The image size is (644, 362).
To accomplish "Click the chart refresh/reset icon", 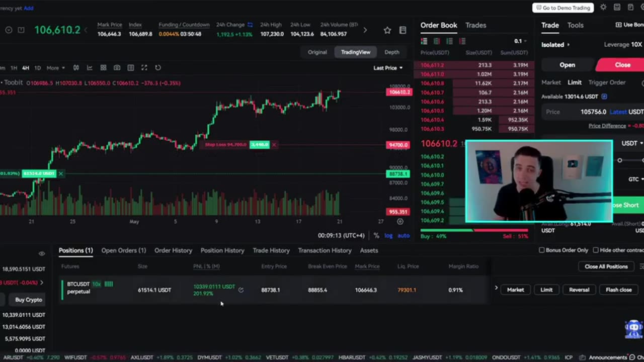I will (157, 68).
